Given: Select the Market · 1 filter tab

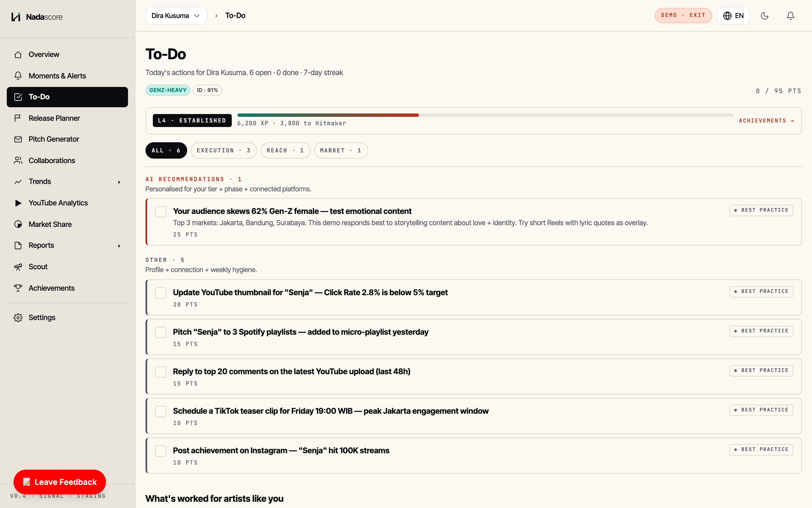Looking at the screenshot, I should coord(341,150).
